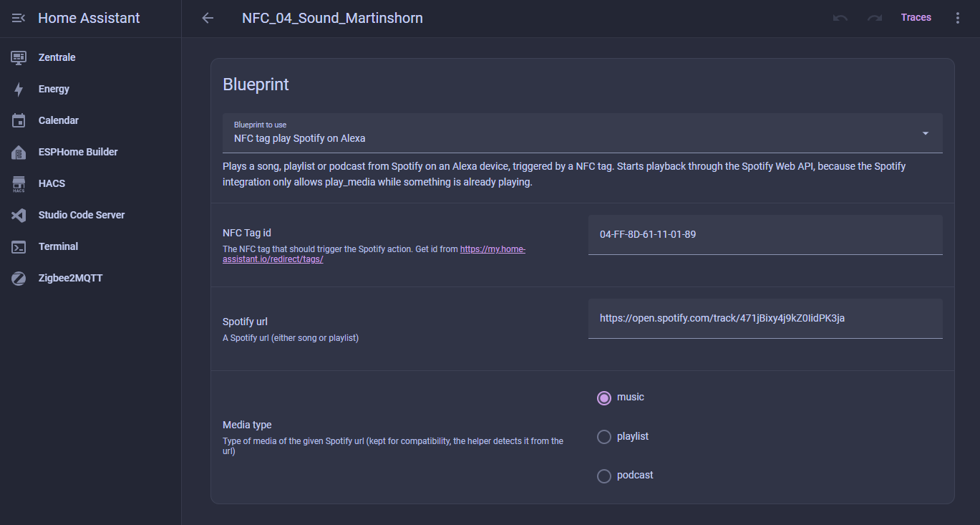Select the playlist media type
This screenshot has height=525, width=980.
pos(604,437)
